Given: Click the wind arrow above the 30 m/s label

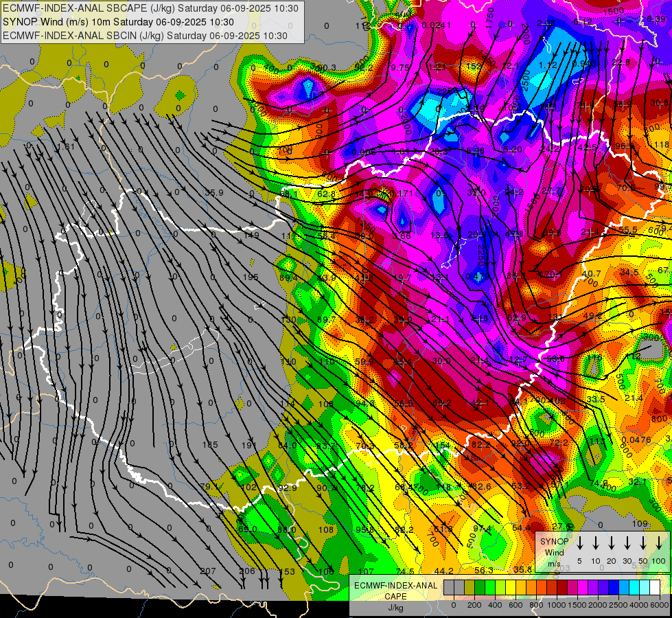Looking at the screenshot, I should (627, 543).
